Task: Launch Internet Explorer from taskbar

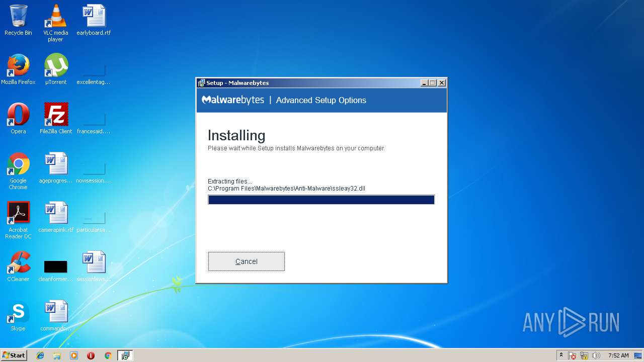Action: pos(40,355)
